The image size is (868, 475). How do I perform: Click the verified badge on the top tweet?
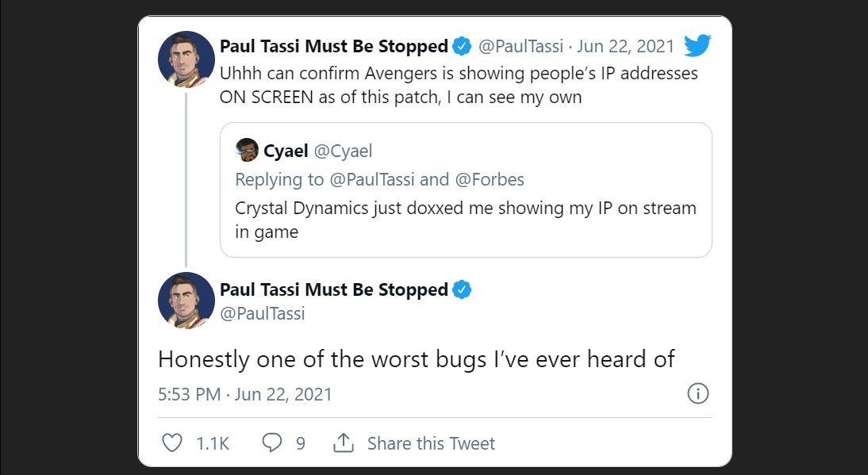pyautogui.click(x=463, y=46)
